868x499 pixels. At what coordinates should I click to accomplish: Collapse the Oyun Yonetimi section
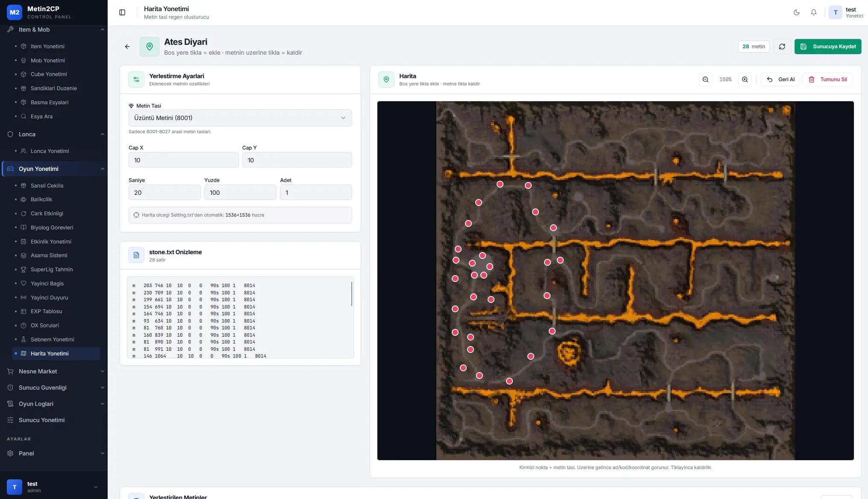click(x=54, y=169)
